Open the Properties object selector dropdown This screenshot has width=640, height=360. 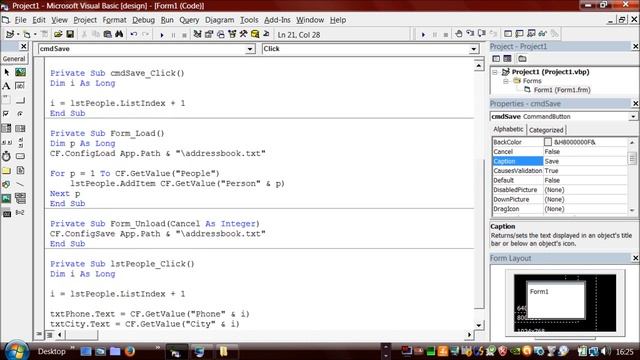(633, 117)
